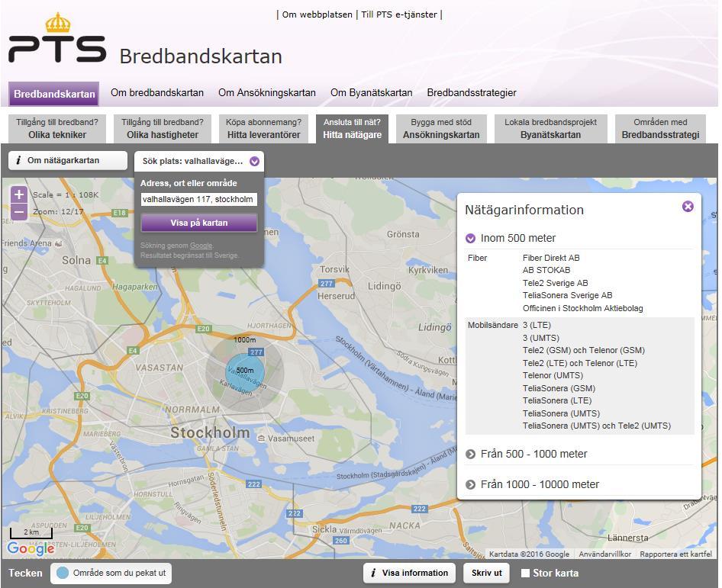Switch to the Byanätskartan tab
722x588 pixels.
[x=551, y=129]
